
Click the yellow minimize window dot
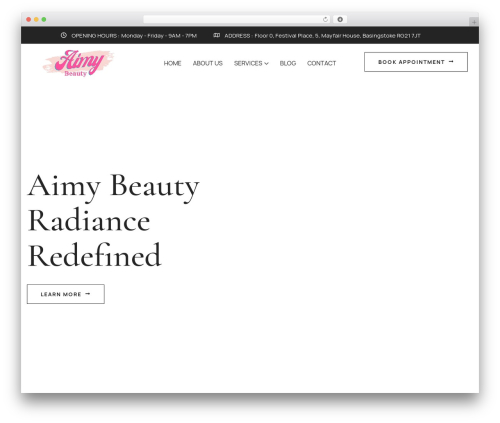tap(36, 19)
